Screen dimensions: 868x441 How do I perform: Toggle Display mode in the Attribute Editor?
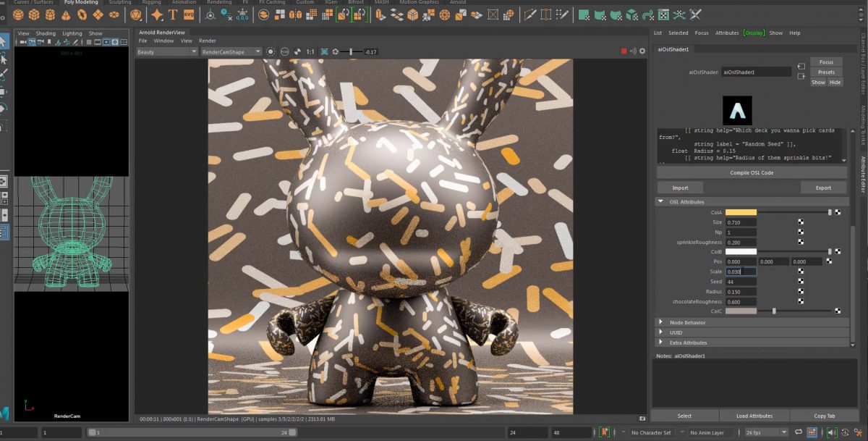[x=754, y=33]
